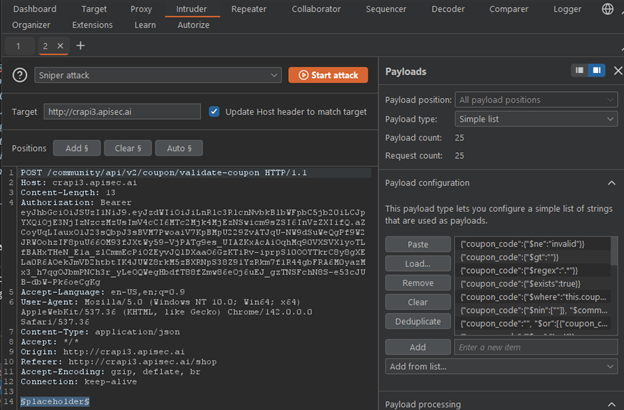This screenshot has width=624, height=410.
Task: Click the Clear § positions button
Action: click(128, 148)
